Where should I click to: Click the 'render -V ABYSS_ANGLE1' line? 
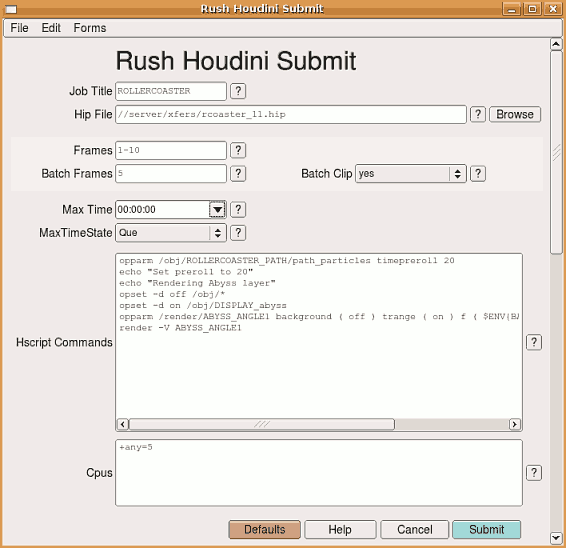click(x=180, y=328)
